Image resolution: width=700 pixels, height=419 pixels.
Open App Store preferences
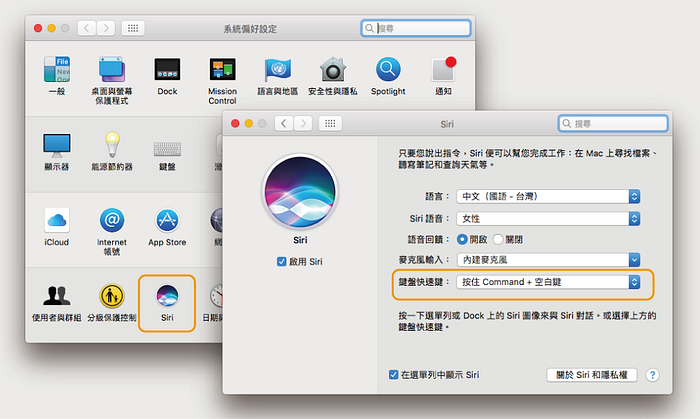(x=167, y=220)
